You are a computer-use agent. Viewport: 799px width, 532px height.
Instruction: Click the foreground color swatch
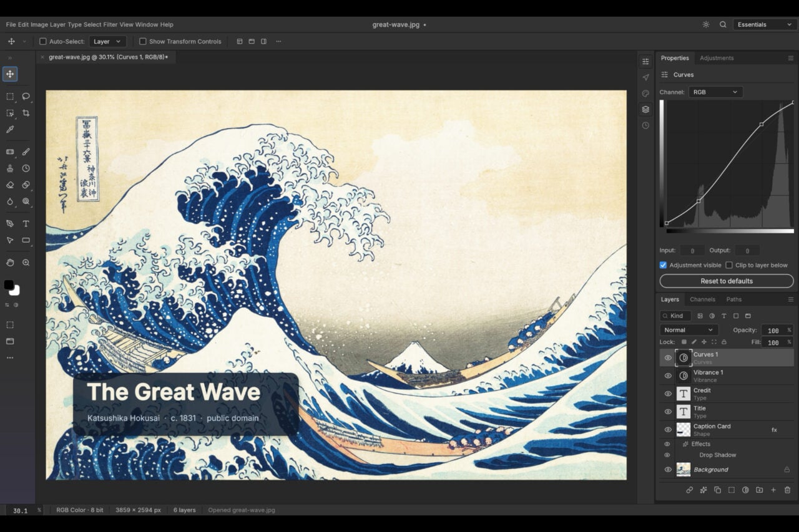coord(8,285)
